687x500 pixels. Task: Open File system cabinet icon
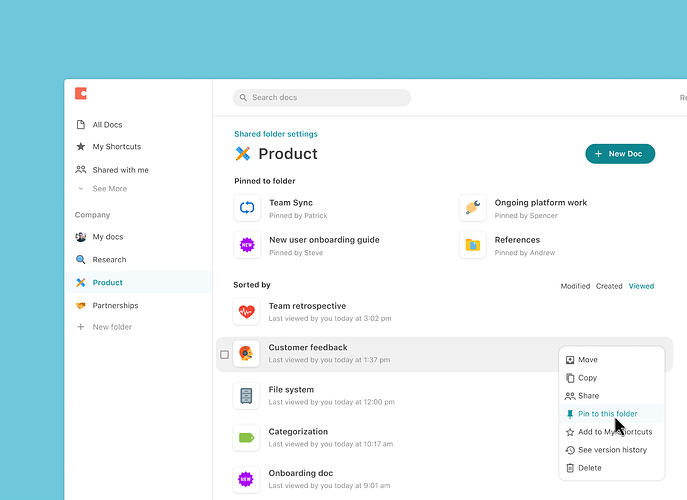(246, 396)
